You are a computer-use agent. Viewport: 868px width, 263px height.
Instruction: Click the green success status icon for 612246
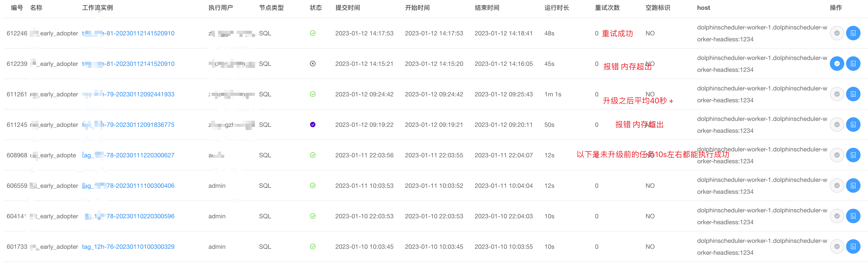(313, 33)
